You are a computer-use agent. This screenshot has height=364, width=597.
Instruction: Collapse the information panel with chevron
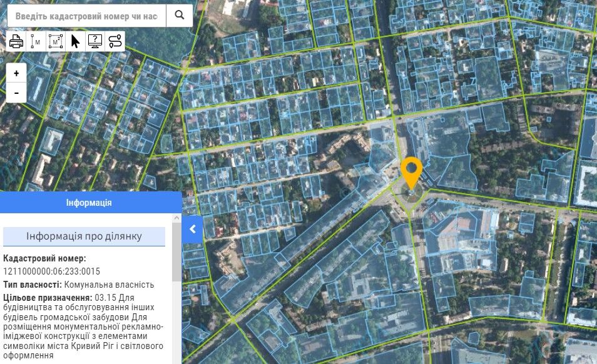coord(192,229)
